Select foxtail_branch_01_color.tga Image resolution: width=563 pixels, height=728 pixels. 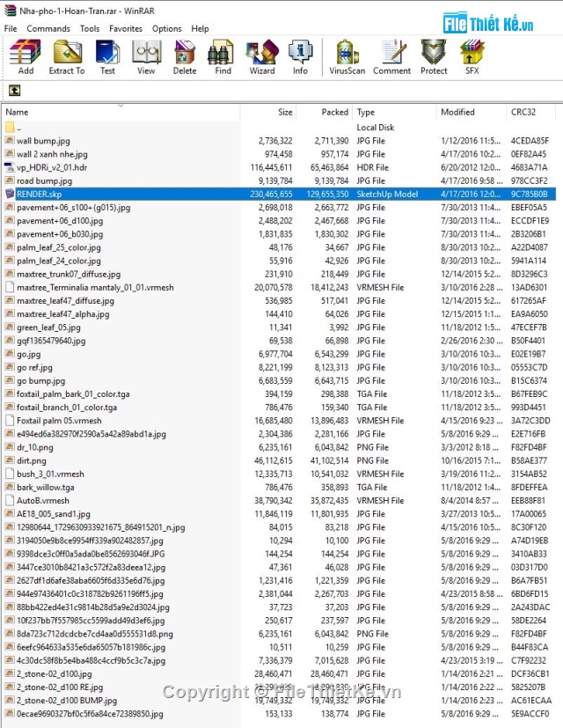tap(67, 408)
